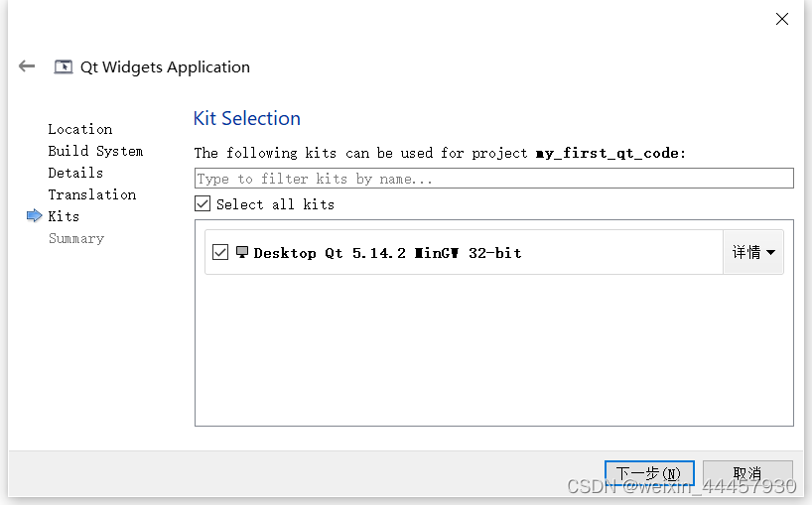812x505 pixels.
Task: Close the wizard dialog with the X
Action: click(x=782, y=19)
